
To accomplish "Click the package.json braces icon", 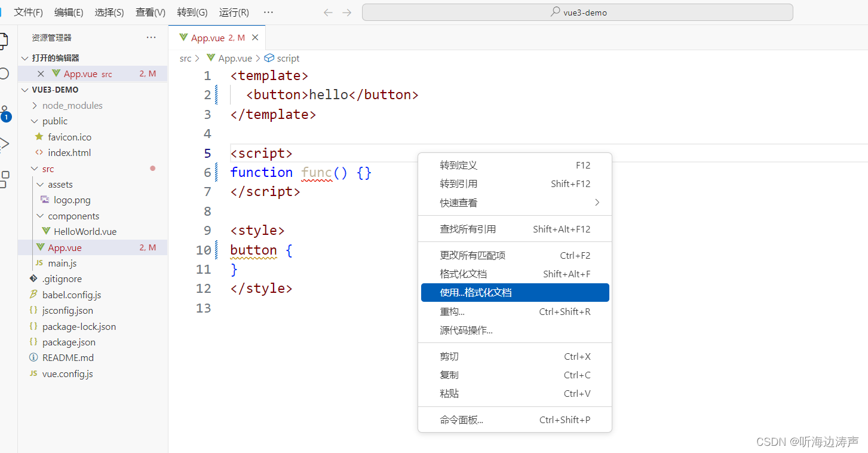I will (33, 342).
